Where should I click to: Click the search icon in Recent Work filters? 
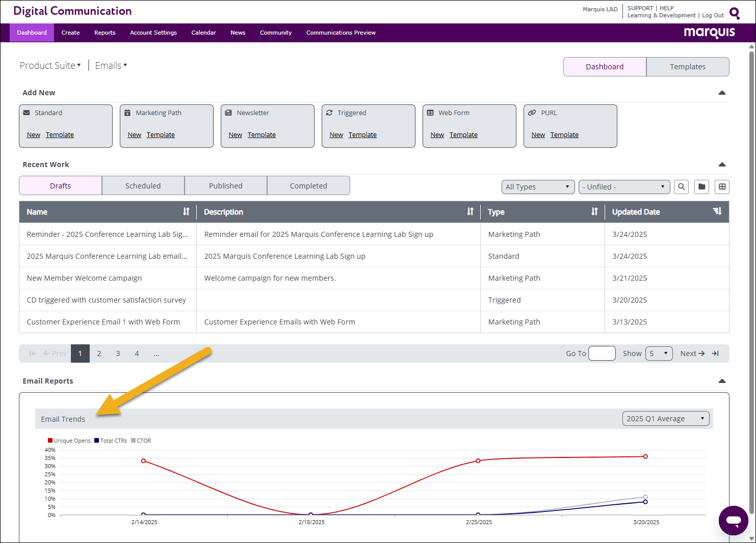(681, 186)
